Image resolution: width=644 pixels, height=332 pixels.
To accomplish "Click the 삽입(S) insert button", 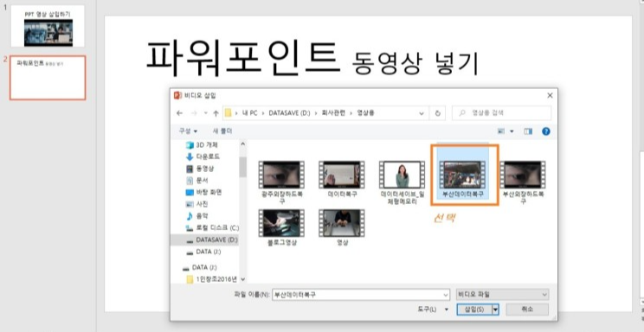I will [474, 309].
